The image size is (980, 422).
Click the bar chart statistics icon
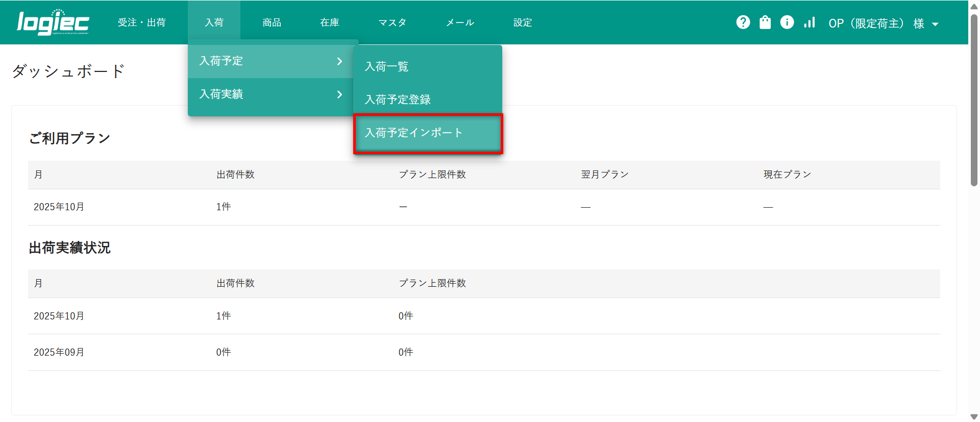pyautogui.click(x=810, y=22)
